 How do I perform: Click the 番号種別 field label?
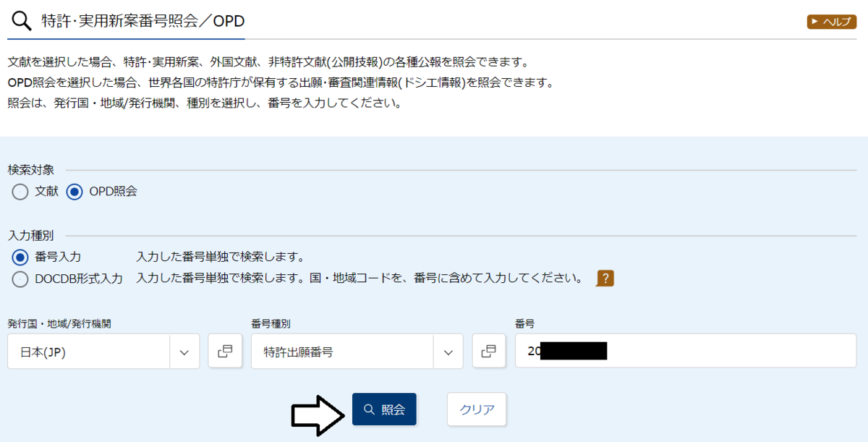click(x=271, y=323)
